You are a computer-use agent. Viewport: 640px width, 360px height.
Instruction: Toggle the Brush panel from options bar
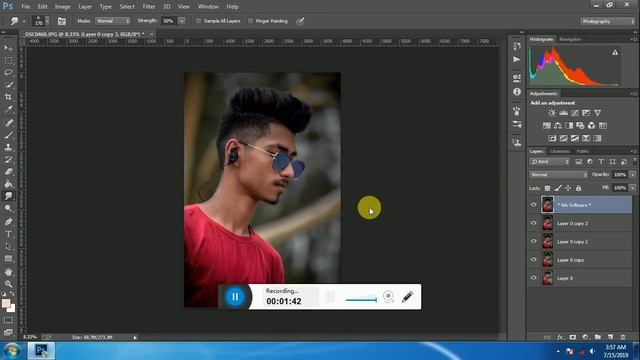point(62,21)
